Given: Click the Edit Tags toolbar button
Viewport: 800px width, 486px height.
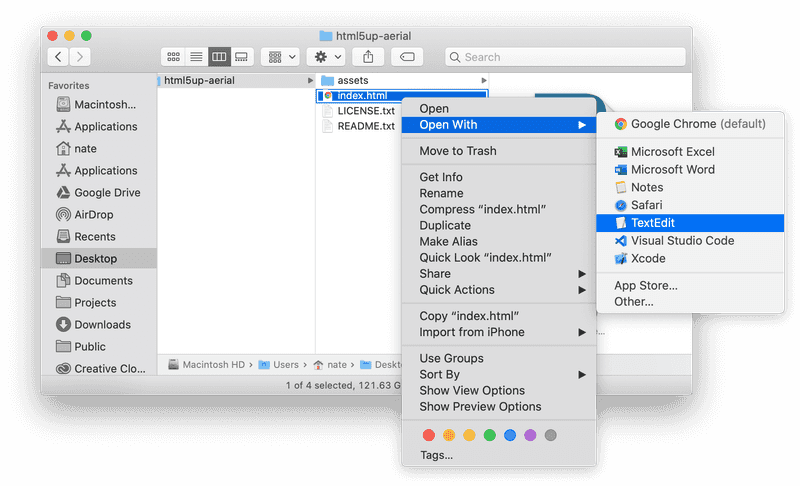Looking at the screenshot, I should pyautogui.click(x=407, y=57).
